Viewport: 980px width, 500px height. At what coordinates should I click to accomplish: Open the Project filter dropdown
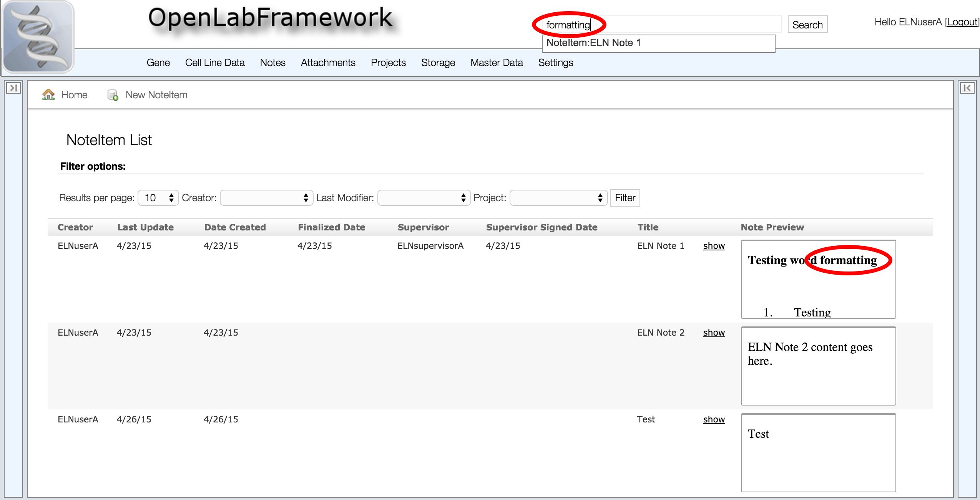[558, 198]
